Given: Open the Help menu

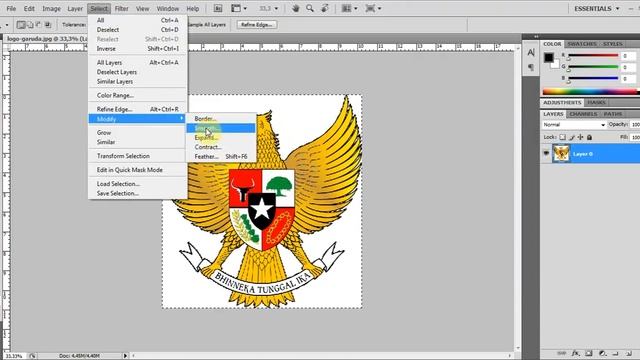Looking at the screenshot, I should pos(193,8).
